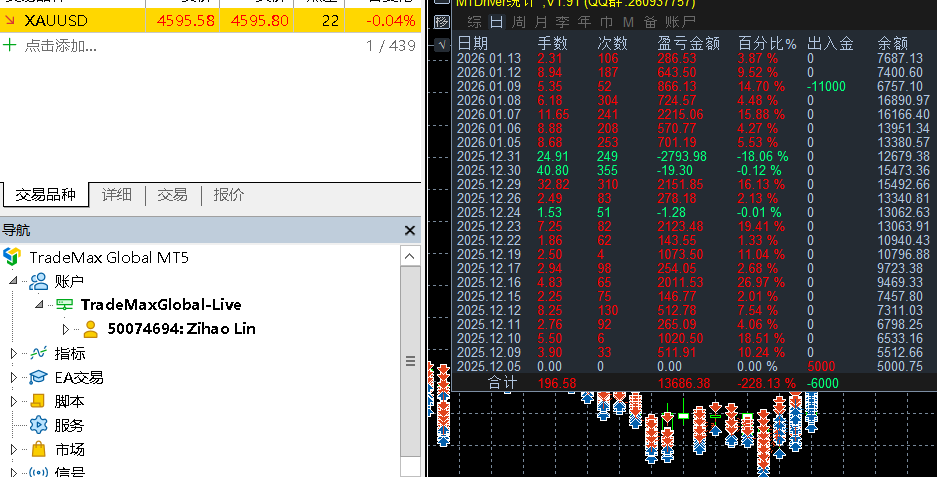Click the 移 move button on statistics panel
The image size is (937, 477).
(x=442, y=22)
